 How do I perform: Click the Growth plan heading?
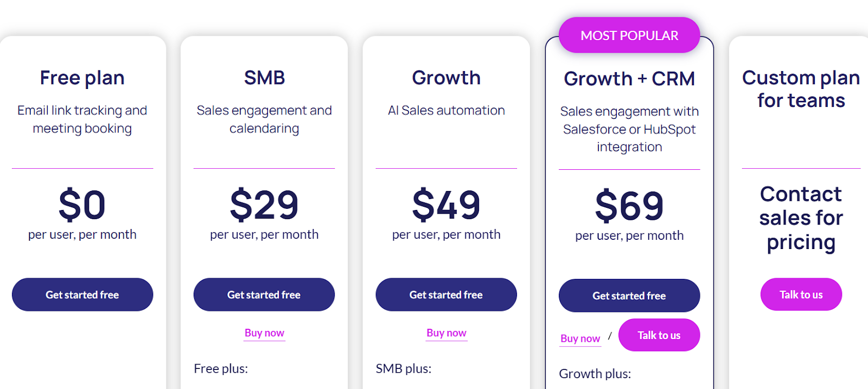point(446,78)
